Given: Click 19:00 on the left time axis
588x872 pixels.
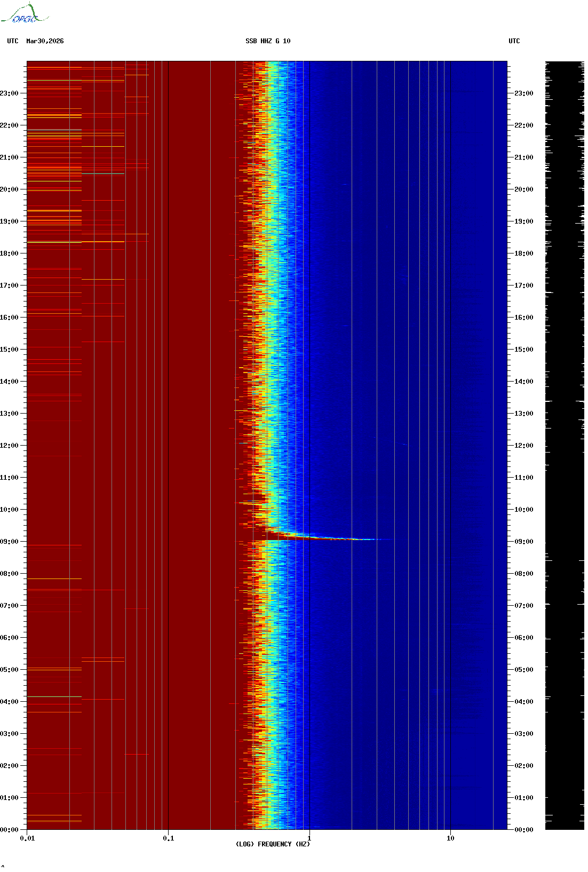Looking at the screenshot, I should coord(9,221).
